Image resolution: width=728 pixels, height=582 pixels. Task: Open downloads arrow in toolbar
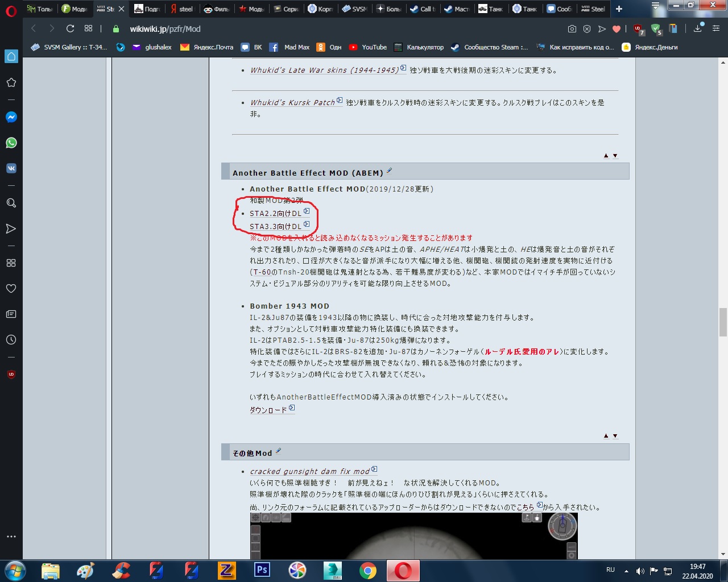click(698, 28)
